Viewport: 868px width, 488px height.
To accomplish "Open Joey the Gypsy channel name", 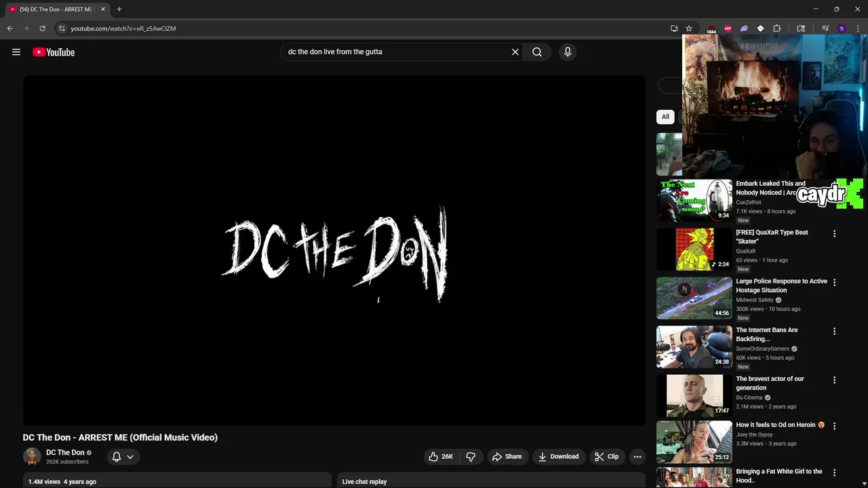I will (x=754, y=434).
